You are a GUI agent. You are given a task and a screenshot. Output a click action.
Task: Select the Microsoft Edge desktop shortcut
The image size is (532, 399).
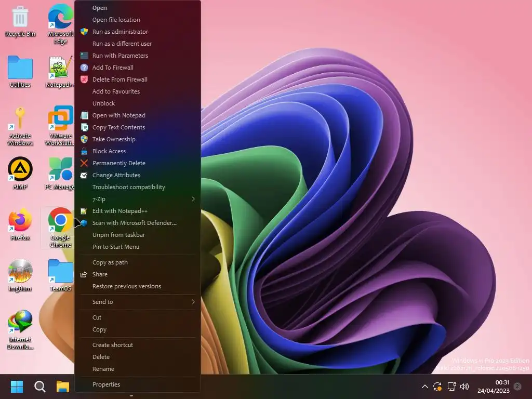click(60, 24)
